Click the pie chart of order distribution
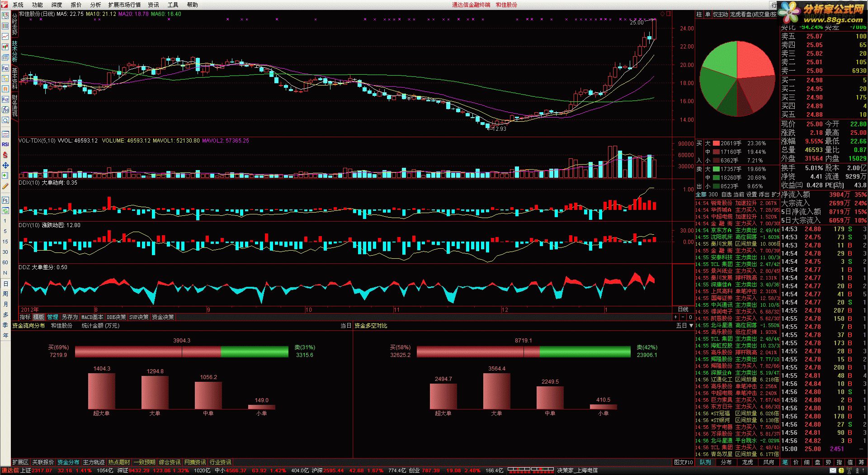The width and height of the screenshot is (868, 475). point(737,79)
